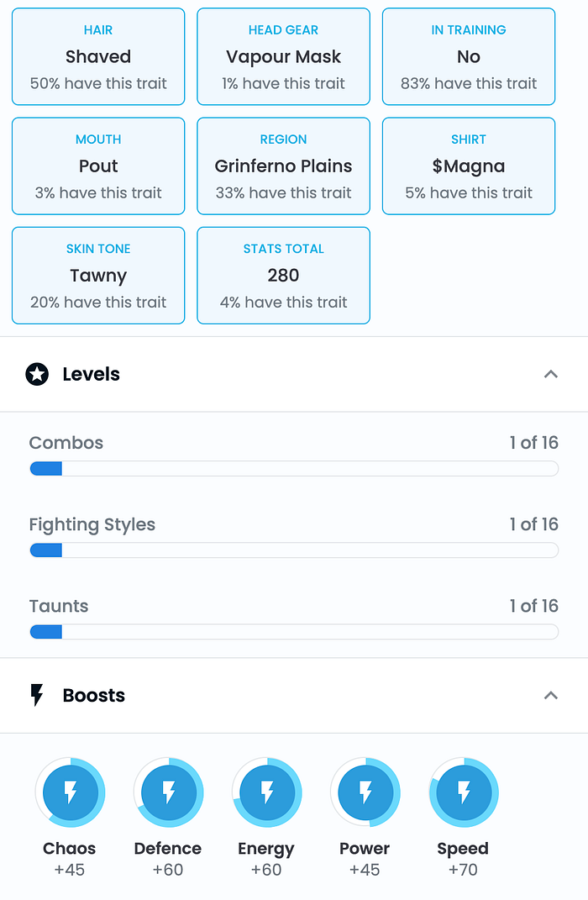Select the In Training No trait card

tap(469, 57)
